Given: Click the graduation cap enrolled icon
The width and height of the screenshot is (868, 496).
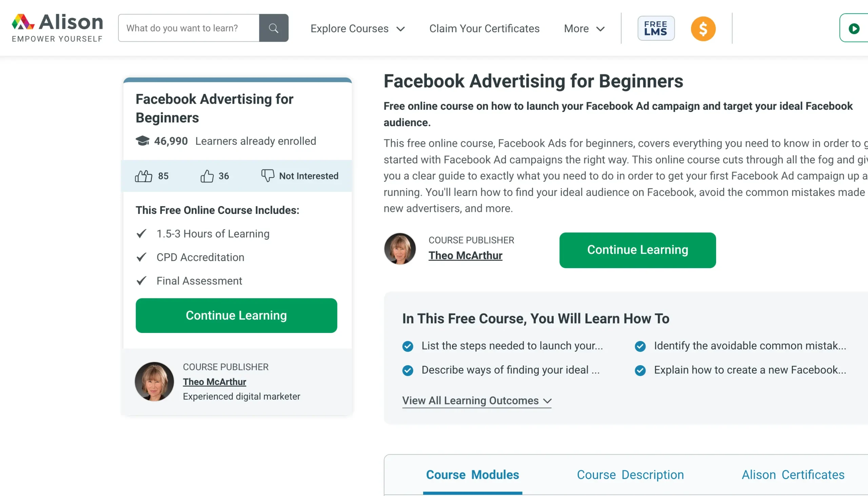Looking at the screenshot, I should (142, 141).
